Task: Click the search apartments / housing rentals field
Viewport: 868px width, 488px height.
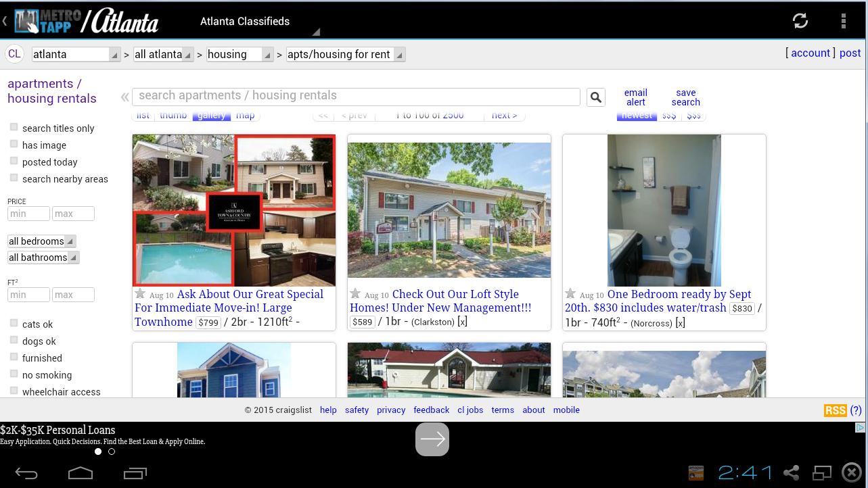Action: 356,97
